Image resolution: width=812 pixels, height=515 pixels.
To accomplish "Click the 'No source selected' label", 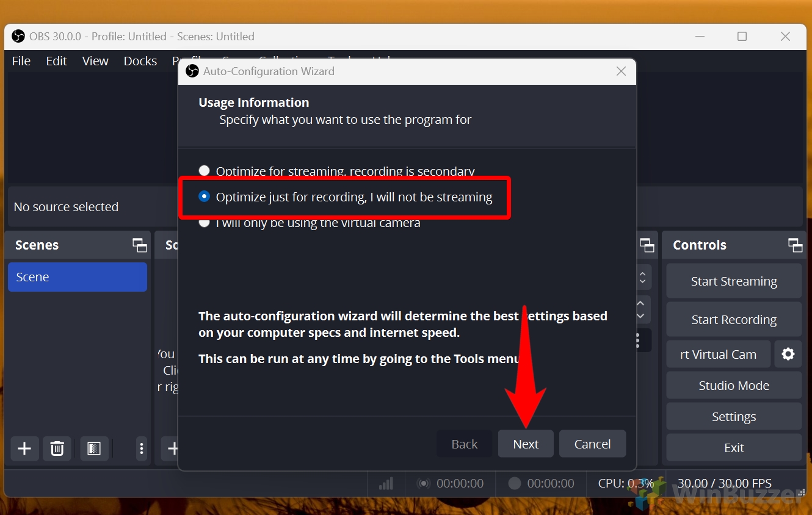I will point(66,207).
